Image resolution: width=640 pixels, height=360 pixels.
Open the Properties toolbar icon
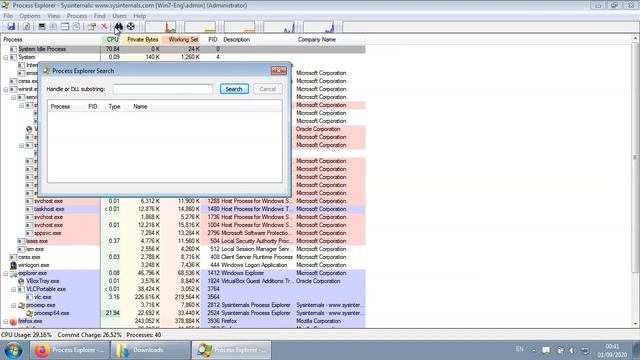(92, 27)
